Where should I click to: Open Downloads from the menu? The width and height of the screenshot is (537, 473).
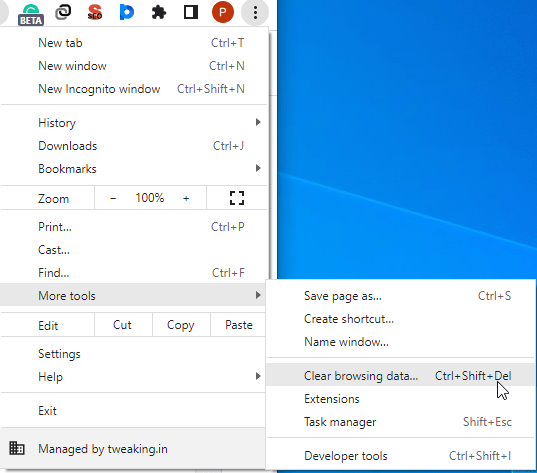(134, 146)
